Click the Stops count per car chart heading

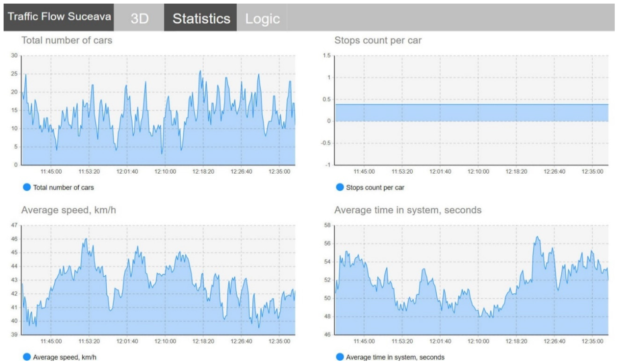tap(378, 40)
